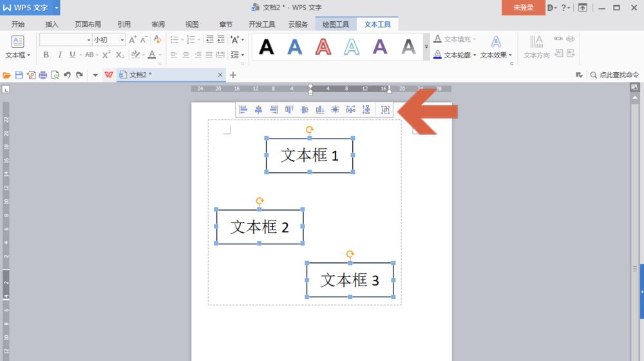This screenshot has width=644, height=361.
Task: Click the Align Left icon in floating toolbar
Action: pos(243,110)
